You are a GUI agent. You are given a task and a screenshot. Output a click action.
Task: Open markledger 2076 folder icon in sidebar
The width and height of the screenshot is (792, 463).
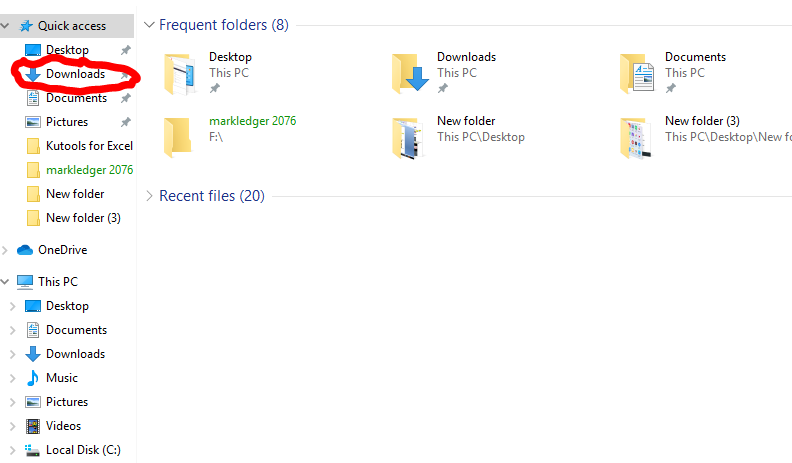click(x=33, y=170)
